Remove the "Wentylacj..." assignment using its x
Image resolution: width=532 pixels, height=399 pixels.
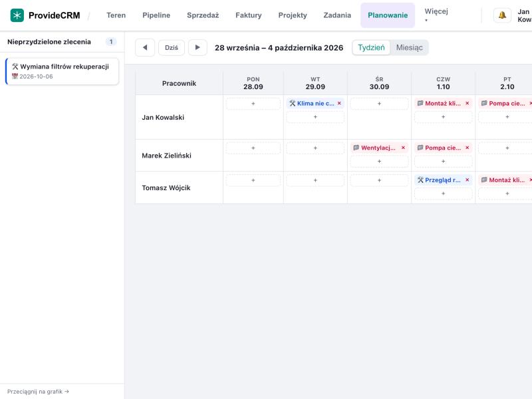coord(403,148)
